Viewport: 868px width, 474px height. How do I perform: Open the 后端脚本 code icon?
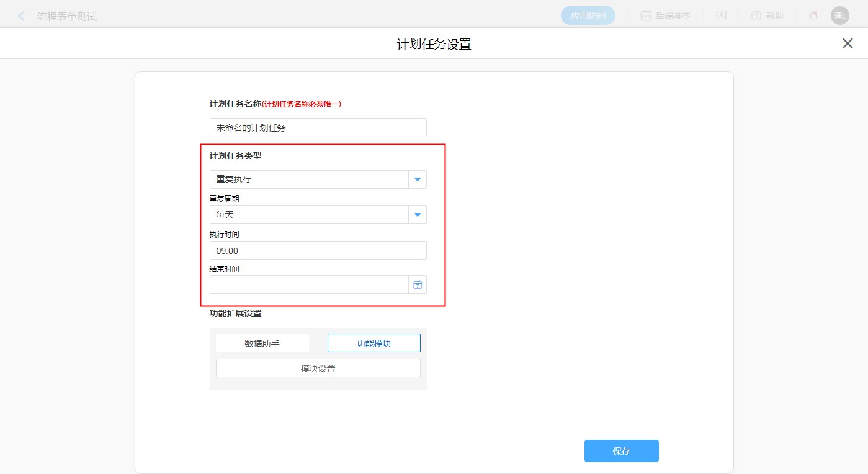coord(646,16)
